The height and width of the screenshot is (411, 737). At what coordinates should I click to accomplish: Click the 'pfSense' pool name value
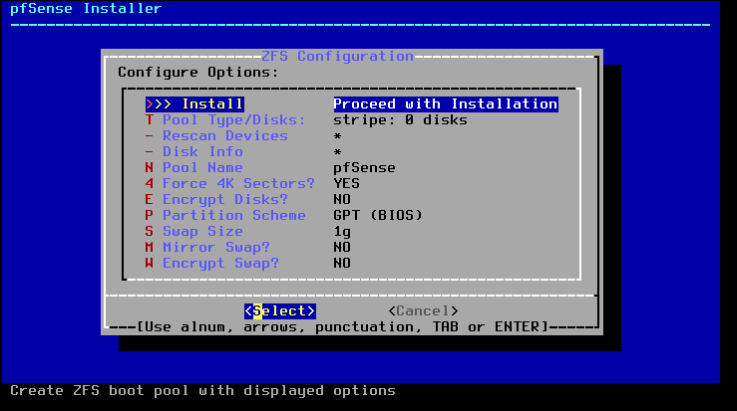(364, 168)
